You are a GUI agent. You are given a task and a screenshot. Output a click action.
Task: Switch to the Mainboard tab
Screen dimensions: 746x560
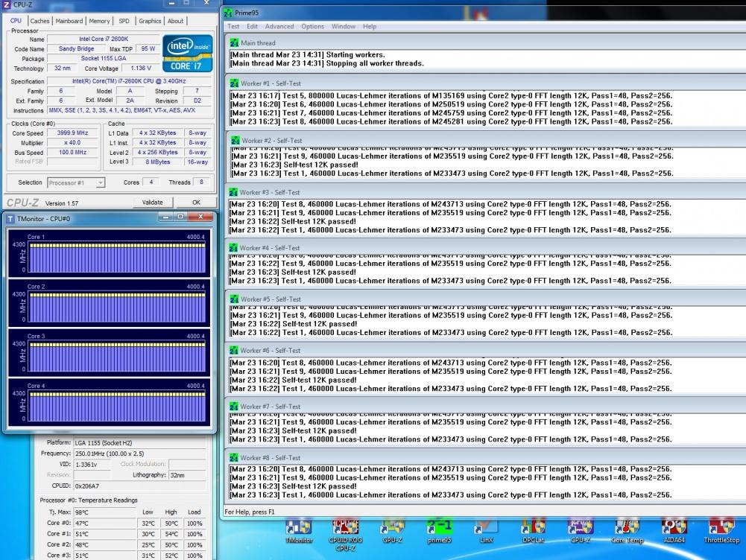(69, 21)
